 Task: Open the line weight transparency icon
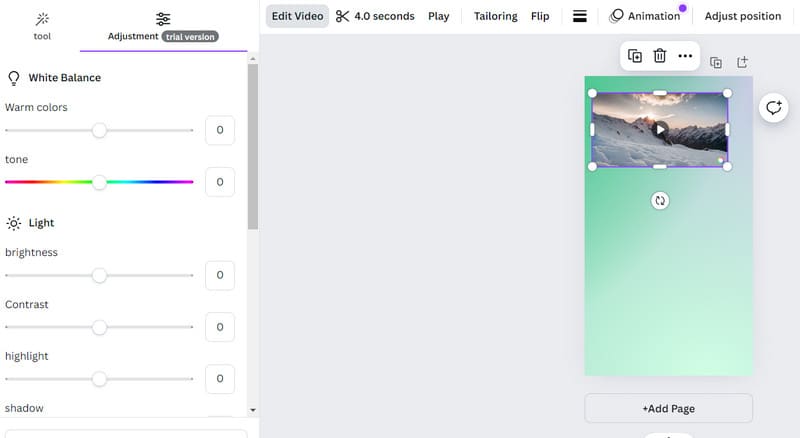(580, 16)
